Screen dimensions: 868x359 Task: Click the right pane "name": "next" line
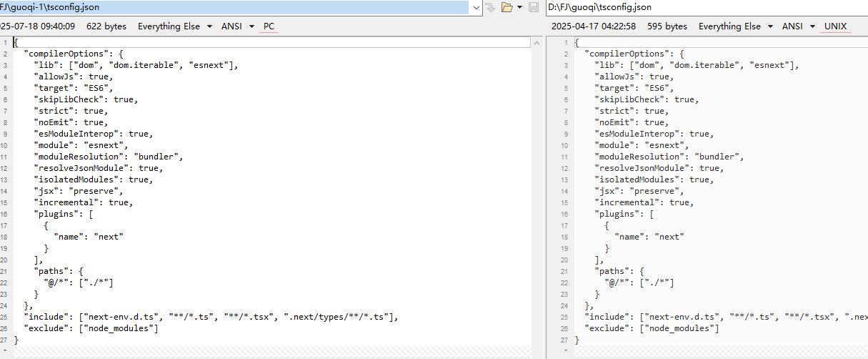649,237
